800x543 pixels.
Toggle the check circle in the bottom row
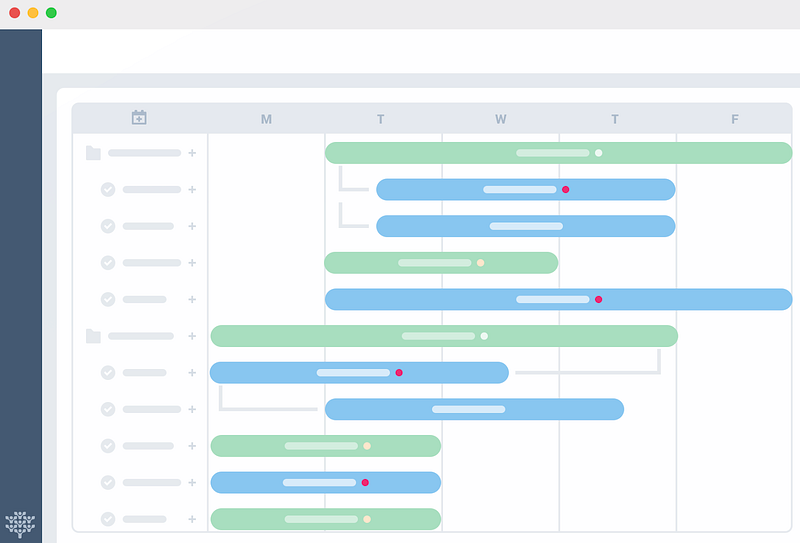tap(108, 519)
